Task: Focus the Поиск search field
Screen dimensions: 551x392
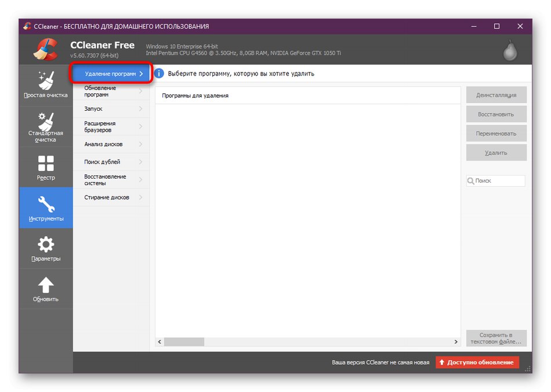Action: 496,181
